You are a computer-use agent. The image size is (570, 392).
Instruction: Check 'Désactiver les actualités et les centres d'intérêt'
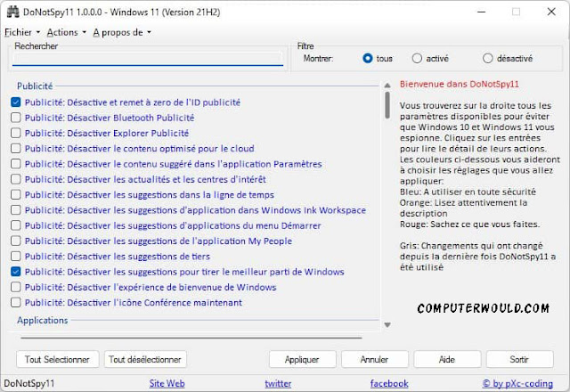click(x=16, y=179)
